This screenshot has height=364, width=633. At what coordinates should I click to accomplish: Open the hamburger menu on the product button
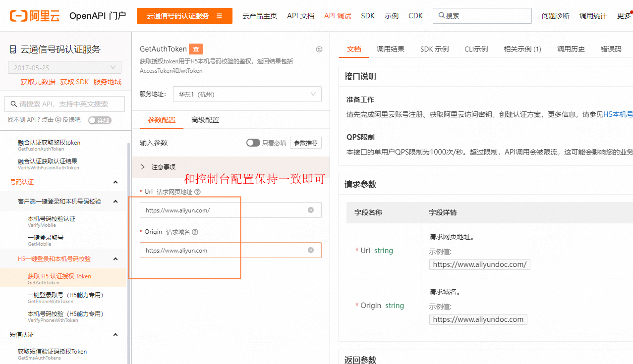click(x=219, y=16)
